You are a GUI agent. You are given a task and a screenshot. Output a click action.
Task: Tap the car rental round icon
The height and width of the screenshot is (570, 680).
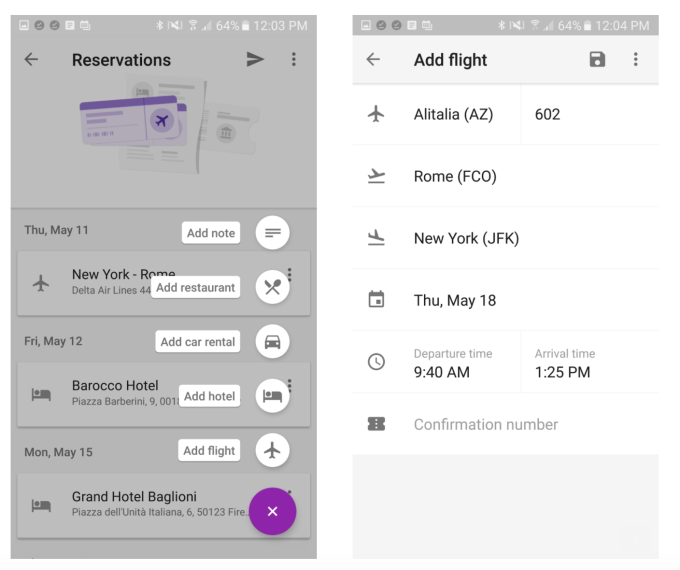tap(272, 342)
